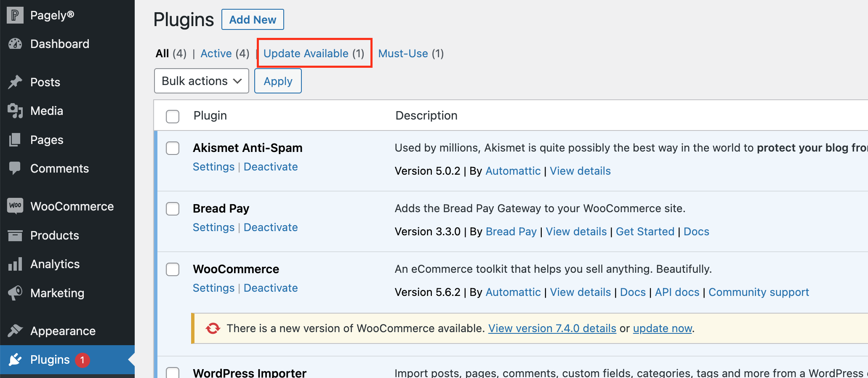
Task: View details for Bread Pay plugin
Action: 576,232
